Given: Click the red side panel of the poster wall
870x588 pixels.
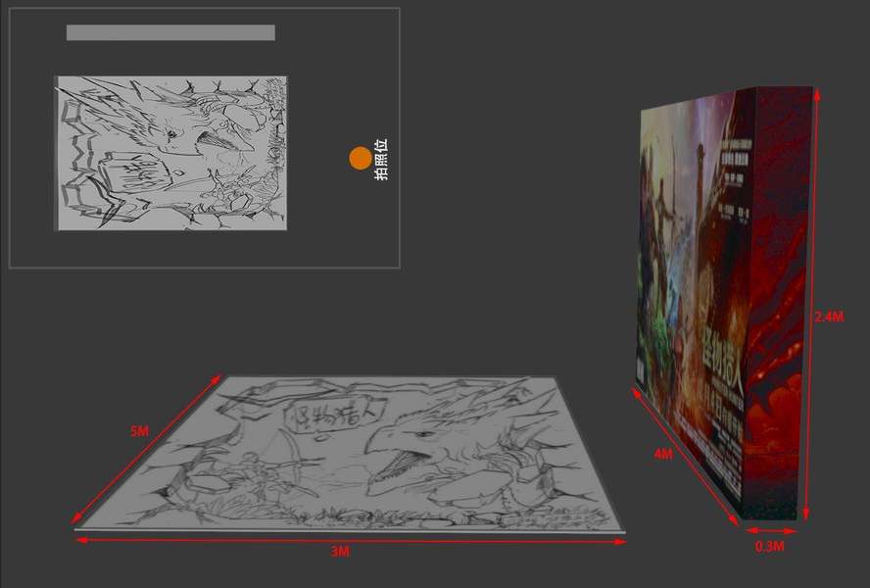Looking at the screenshot, I should [777, 303].
